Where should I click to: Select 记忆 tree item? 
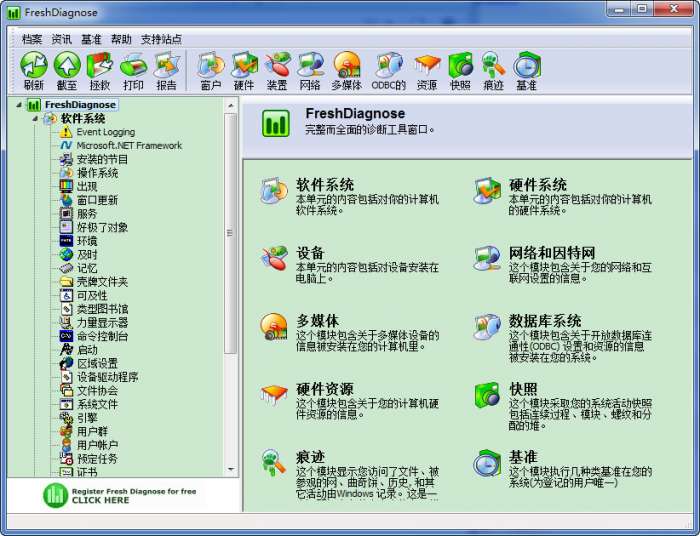click(87, 268)
